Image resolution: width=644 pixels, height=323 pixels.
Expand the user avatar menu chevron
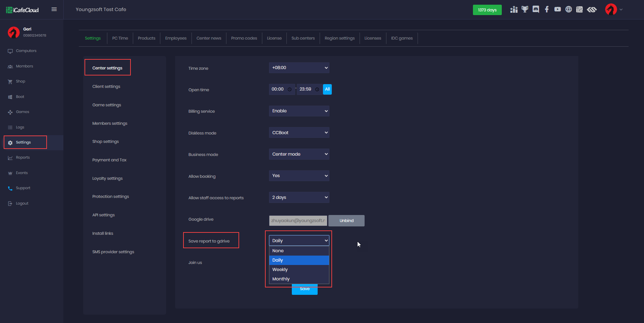(x=621, y=10)
